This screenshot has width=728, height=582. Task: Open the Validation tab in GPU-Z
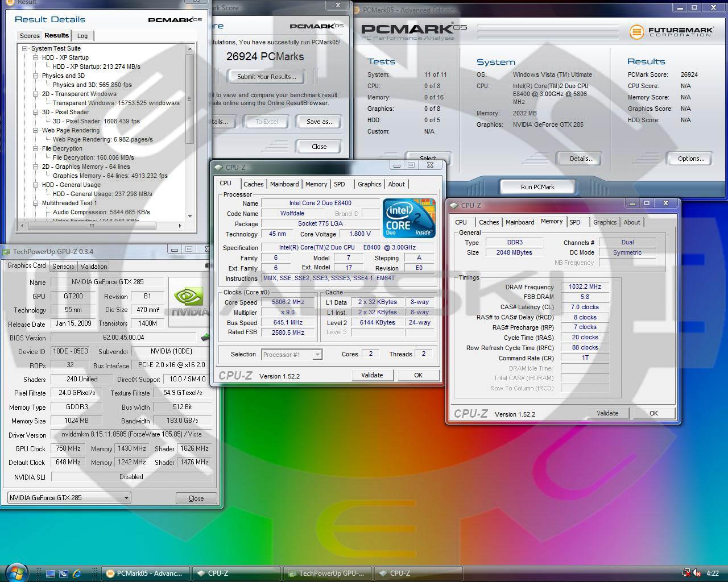click(94, 266)
